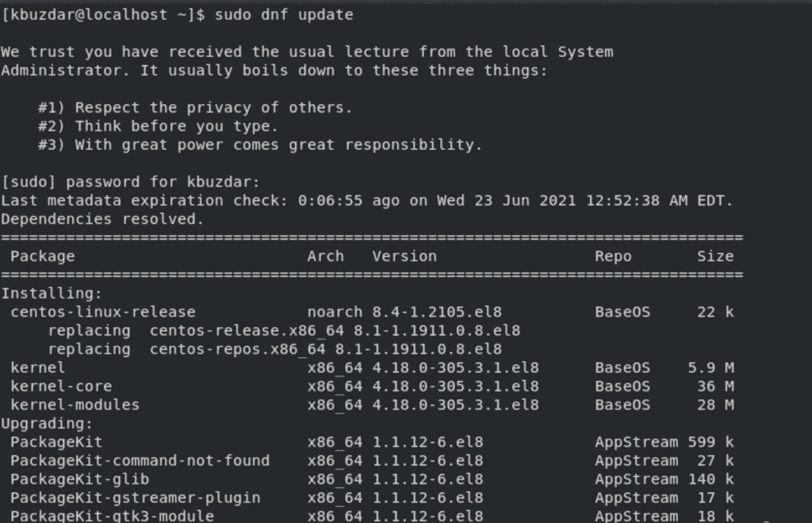The image size is (812, 523).
Task: Click the kbuzdar@localhost shell prompt
Action: point(104,14)
